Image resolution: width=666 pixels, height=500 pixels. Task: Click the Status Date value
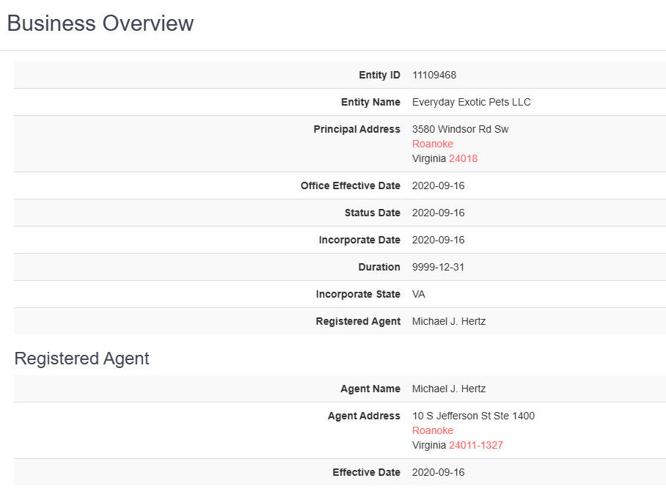click(438, 213)
